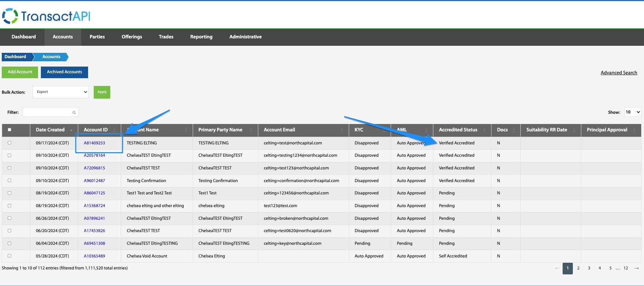Open the Trades menu item
This screenshot has width=644, height=286.
click(166, 37)
